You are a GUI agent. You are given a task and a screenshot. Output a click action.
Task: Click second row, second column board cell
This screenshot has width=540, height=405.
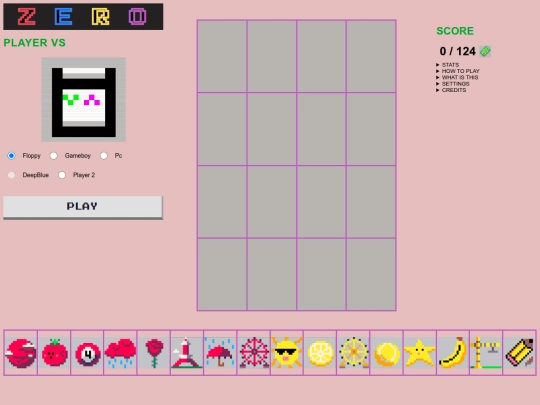pyautogui.click(x=272, y=129)
